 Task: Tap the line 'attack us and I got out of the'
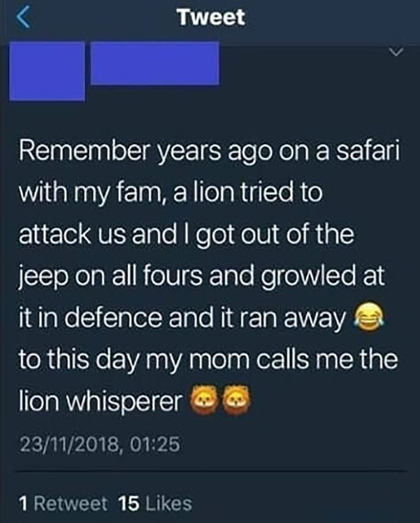click(x=186, y=235)
